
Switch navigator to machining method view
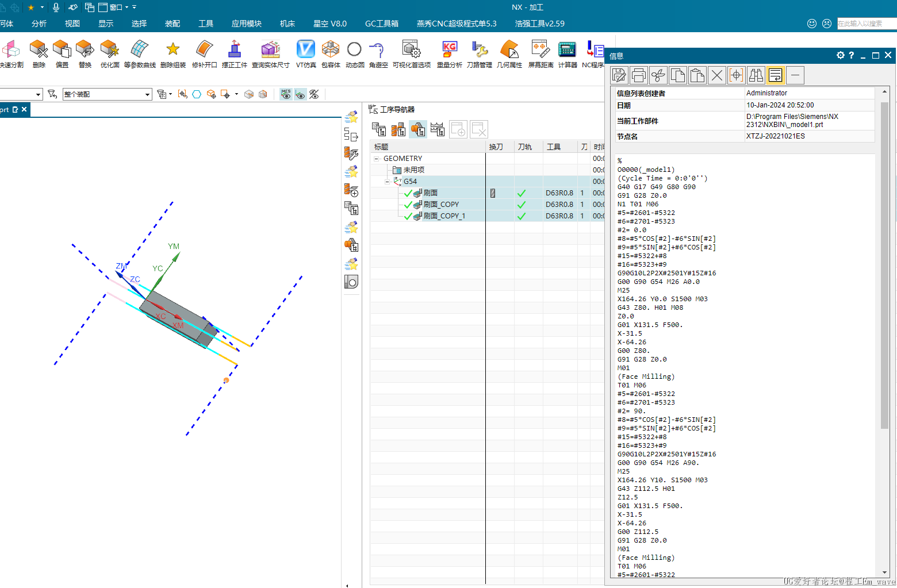coord(438,129)
